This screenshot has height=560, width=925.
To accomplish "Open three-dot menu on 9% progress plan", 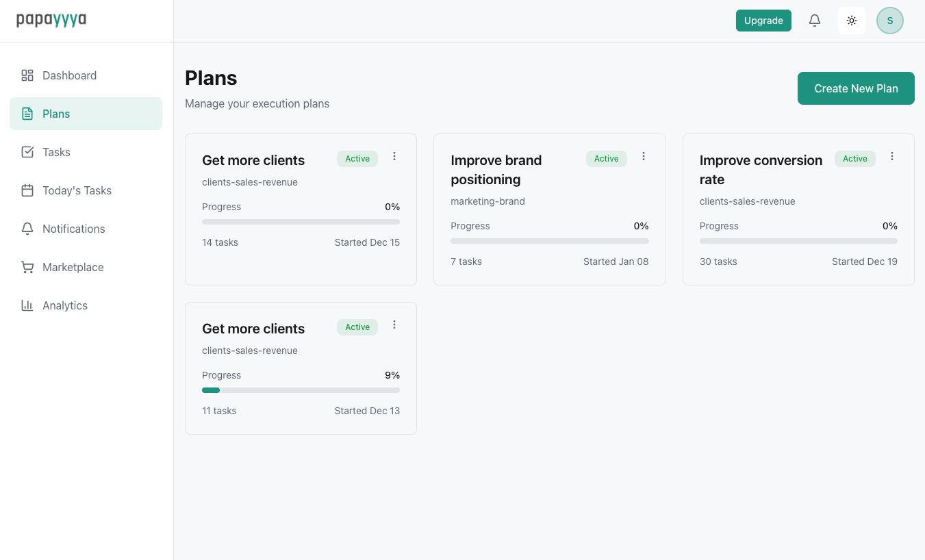I will (394, 325).
